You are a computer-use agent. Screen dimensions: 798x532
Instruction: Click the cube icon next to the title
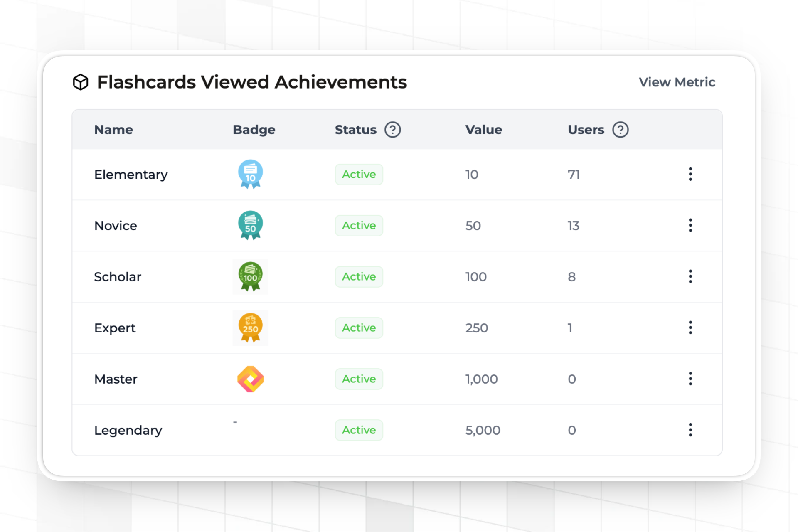tap(80, 82)
